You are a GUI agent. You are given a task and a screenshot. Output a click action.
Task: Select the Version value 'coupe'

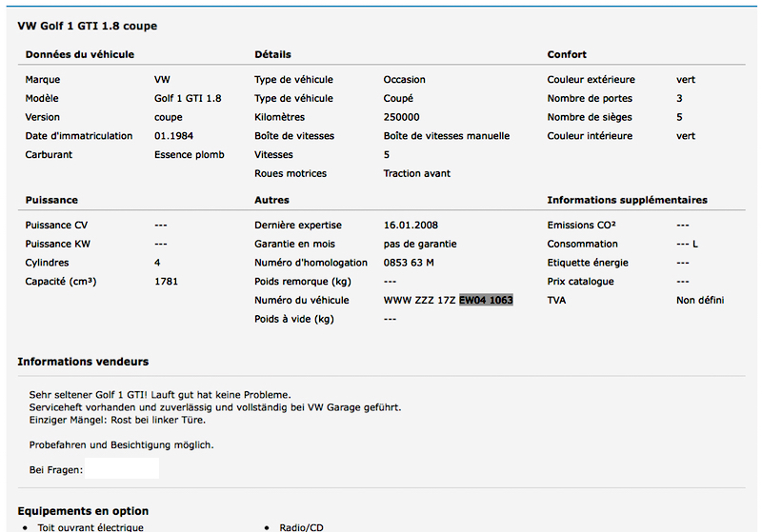[169, 117]
